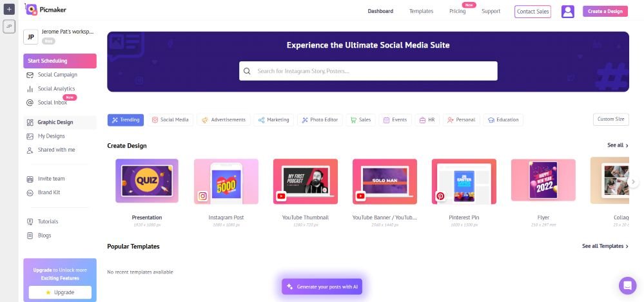Open the user profile avatar icon
This screenshot has height=302, width=644.
567,12
